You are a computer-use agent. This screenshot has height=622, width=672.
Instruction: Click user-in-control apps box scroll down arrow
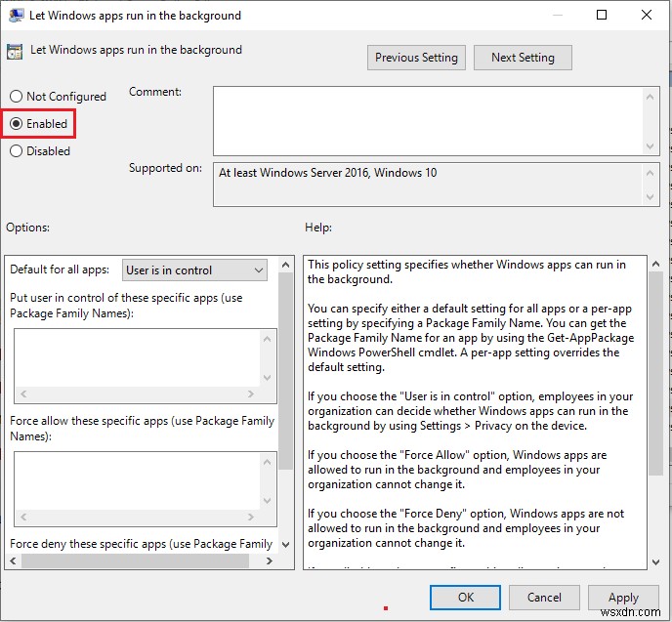(268, 377)
